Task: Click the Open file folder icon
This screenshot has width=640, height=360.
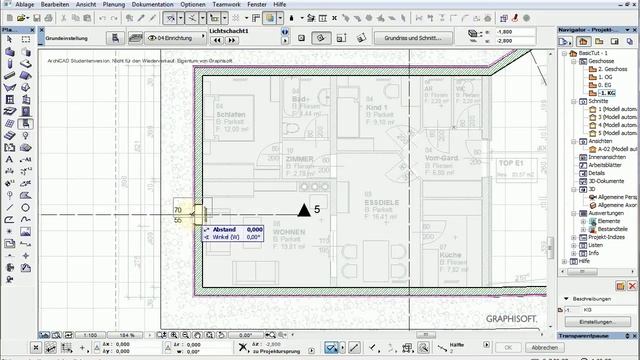Action: point(21,18)
